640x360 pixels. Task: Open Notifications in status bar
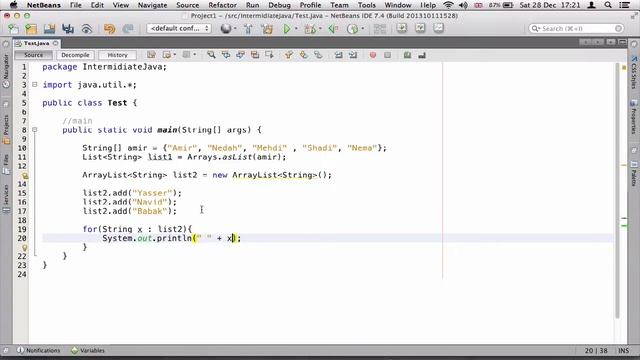[38, 350]
